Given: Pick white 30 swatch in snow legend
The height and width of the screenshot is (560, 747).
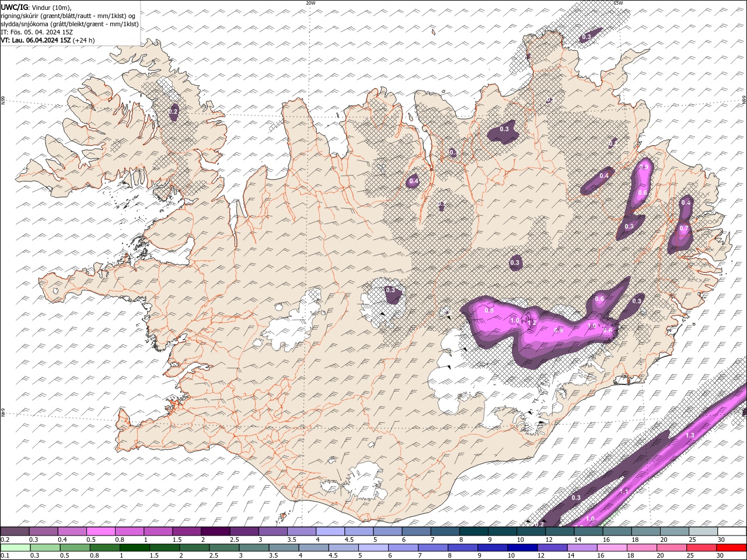Looking at the screenshot, I should (731, 531).
